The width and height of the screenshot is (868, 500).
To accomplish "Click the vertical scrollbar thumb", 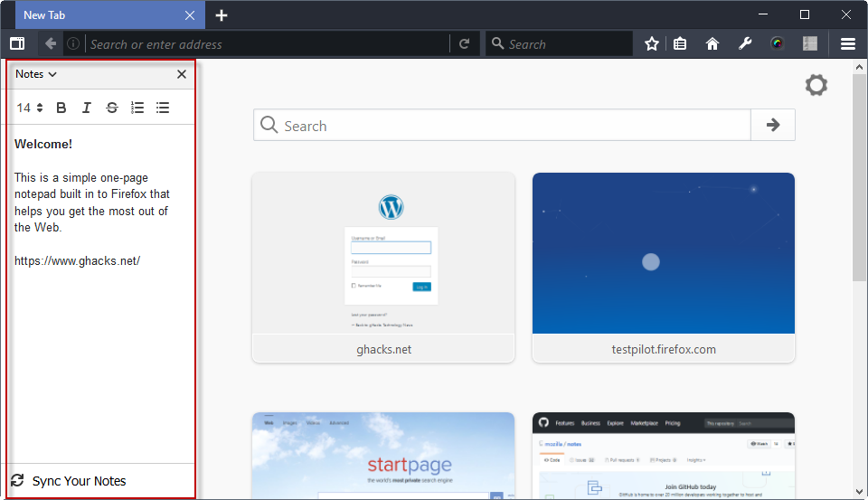I will pos(859,177).
